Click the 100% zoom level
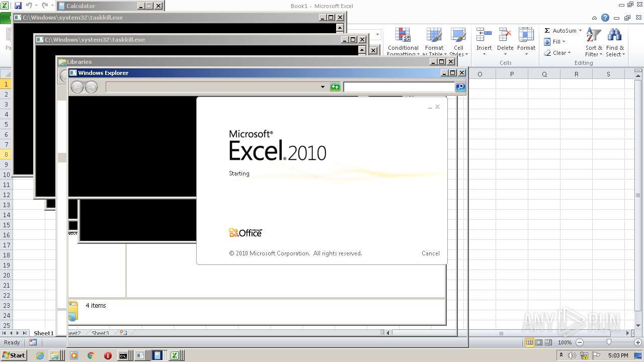644x362 pixels. 565,342
